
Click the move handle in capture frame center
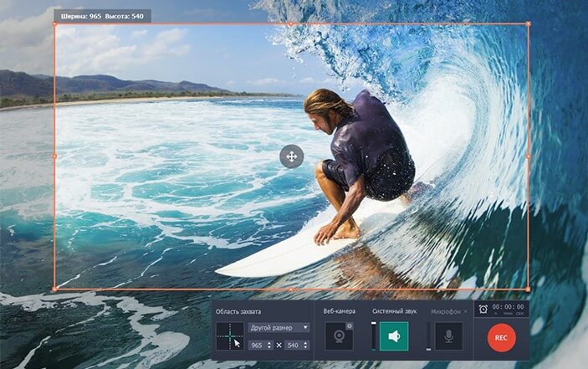(x=291, y=156)
